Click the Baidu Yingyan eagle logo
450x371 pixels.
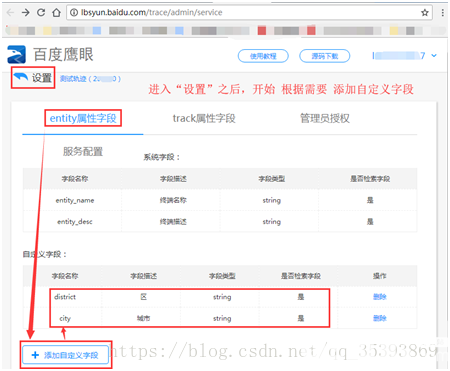coord(17,55)
